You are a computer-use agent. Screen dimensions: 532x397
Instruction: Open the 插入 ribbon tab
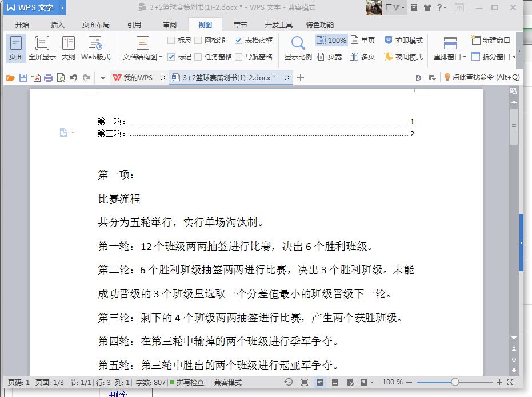[x=57, y=25]
